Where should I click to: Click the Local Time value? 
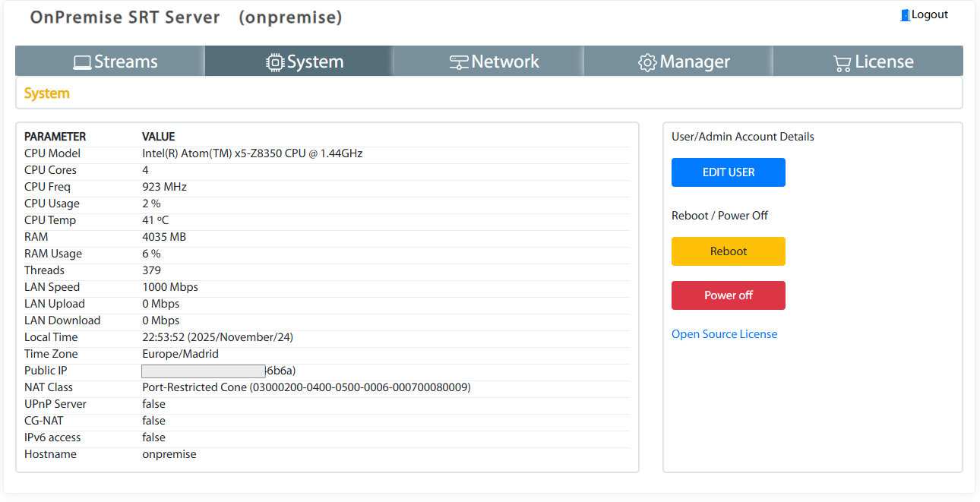pyautogui.click(x=217, y=337)
